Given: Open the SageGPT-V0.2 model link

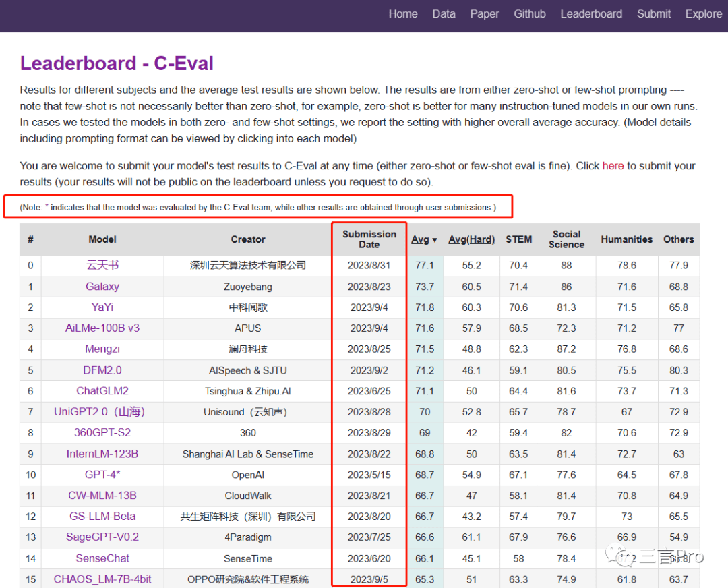Looking at the screenshot, I should (x=102, y=537).
